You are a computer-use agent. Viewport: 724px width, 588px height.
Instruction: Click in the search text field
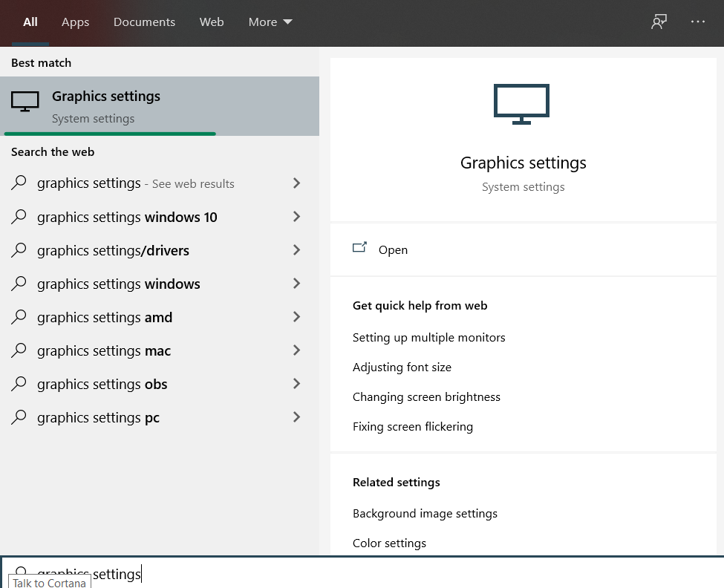pos(362,573)
